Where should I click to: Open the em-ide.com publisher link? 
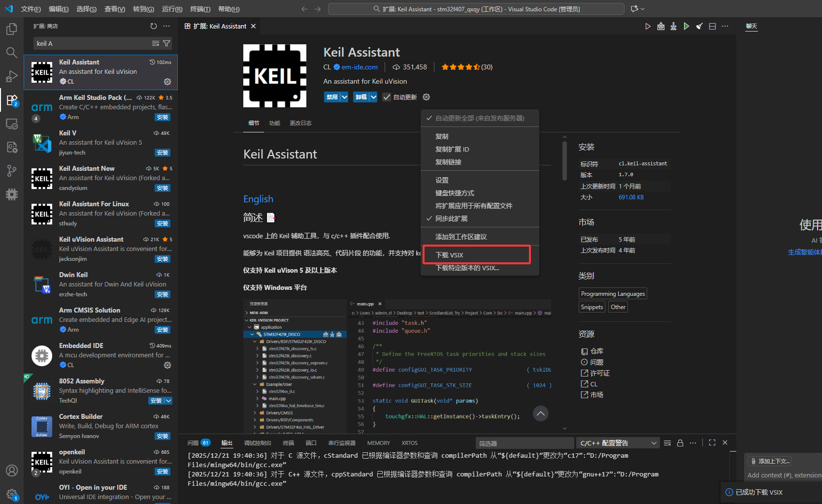[360, 67]
